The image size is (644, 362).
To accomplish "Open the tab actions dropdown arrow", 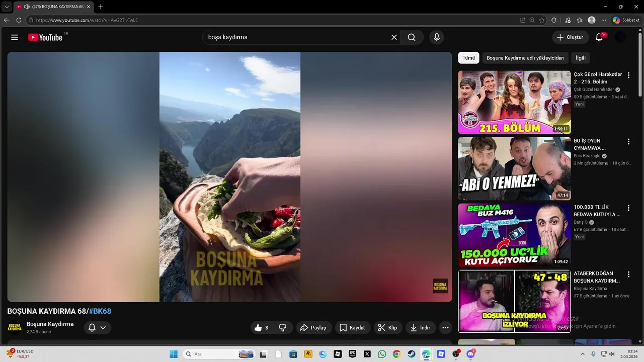I will (7, 7).
